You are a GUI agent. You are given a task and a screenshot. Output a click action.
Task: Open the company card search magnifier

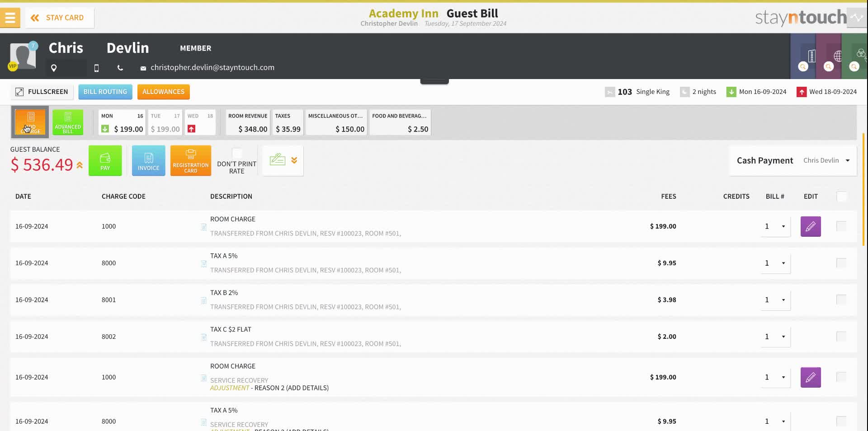pos(803,66)
